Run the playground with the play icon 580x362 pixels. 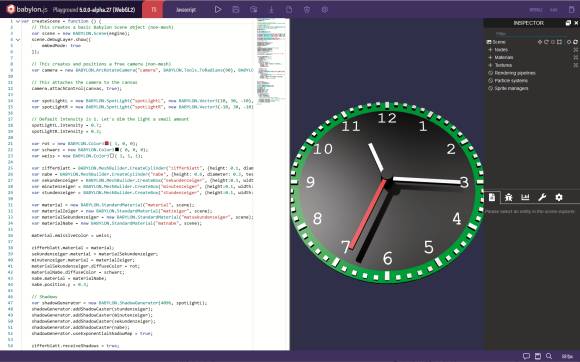pyautogui.click(x=218, y=10)
